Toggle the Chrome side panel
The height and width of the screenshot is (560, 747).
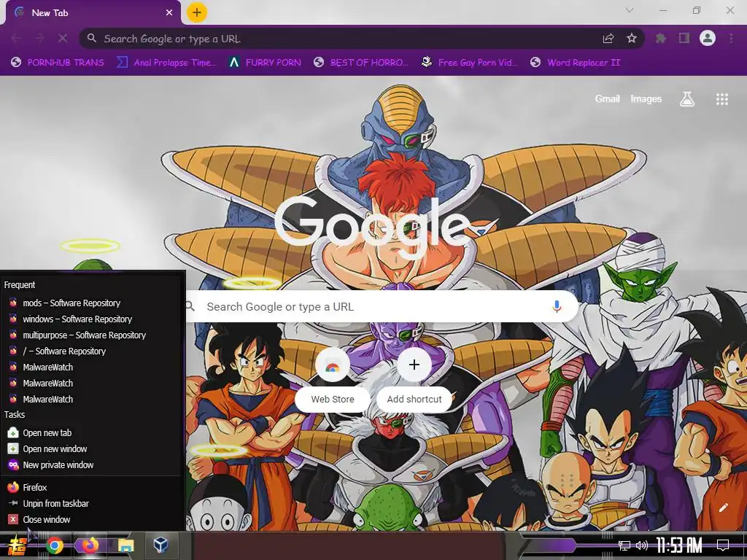click(684, 38)
